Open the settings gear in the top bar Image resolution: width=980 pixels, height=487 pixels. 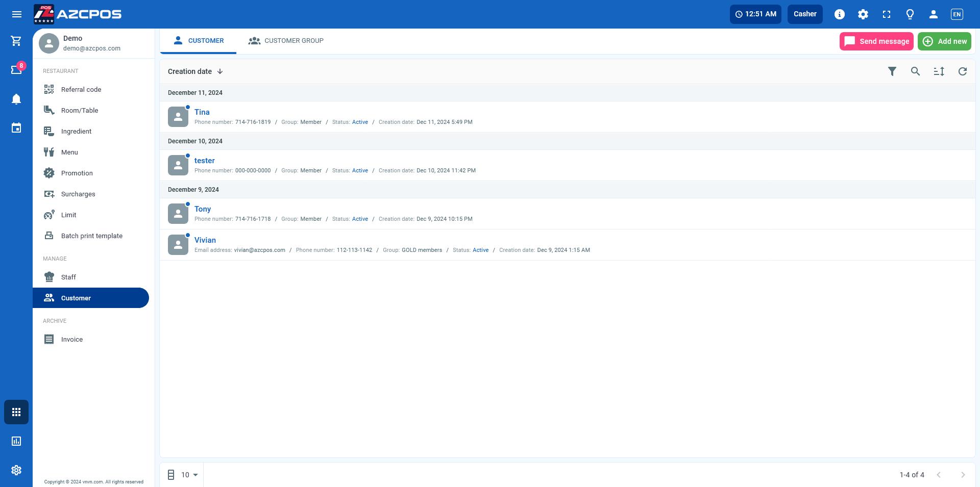pyautogui.click(x=863, y=14)
